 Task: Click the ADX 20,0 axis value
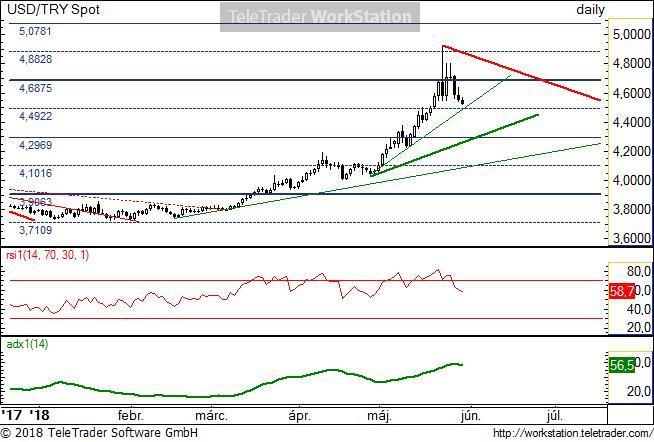coord(638,391)
